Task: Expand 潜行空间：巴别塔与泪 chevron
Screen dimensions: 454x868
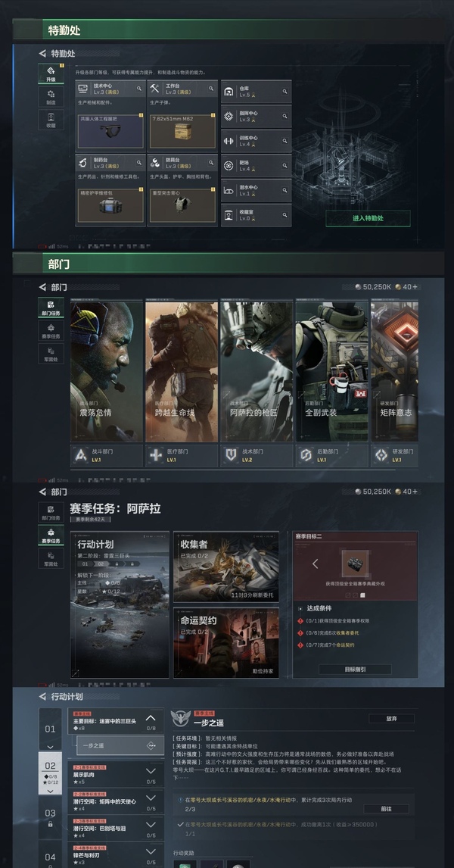Action: [151, 824]
